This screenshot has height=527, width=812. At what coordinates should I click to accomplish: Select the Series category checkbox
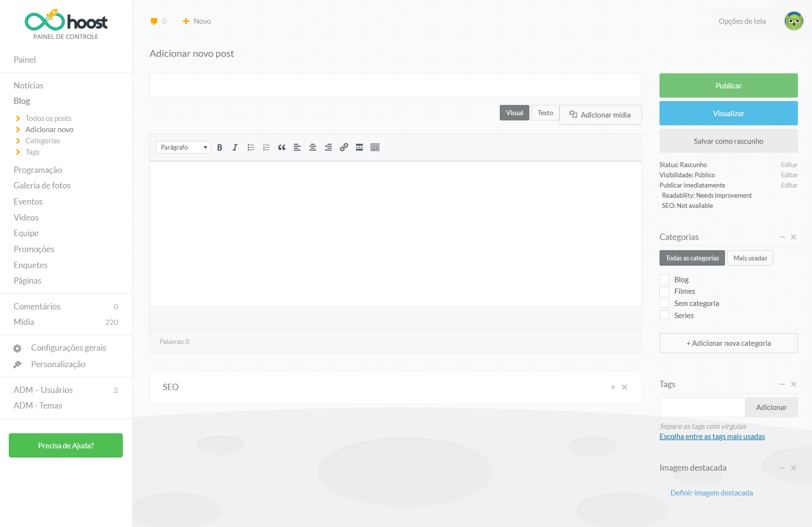coord(664,316)
